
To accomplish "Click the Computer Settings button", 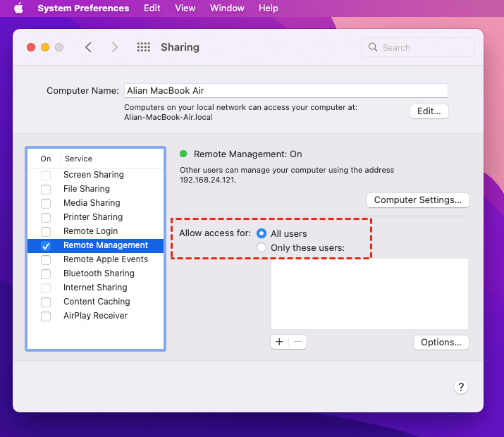I will [x=417, y=200].
